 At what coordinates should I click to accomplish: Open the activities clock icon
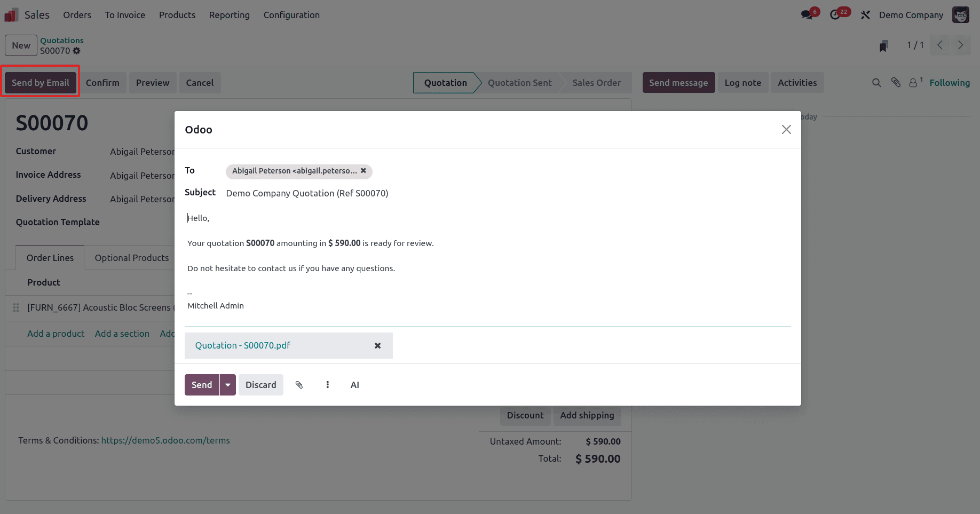835,15
